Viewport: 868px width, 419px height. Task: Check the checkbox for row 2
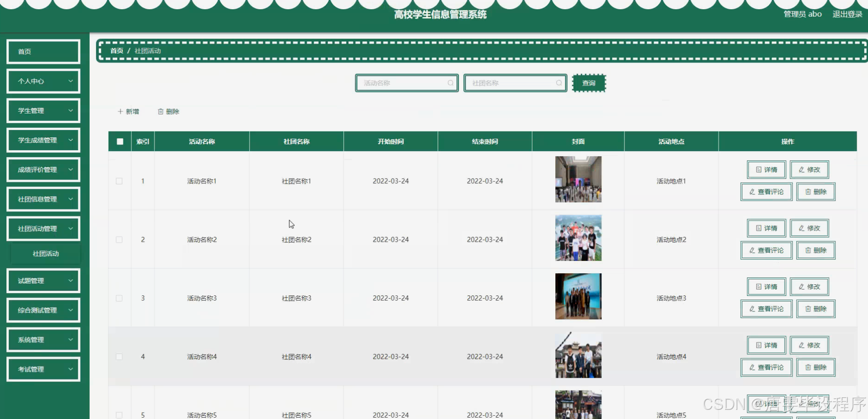[119, 240]
